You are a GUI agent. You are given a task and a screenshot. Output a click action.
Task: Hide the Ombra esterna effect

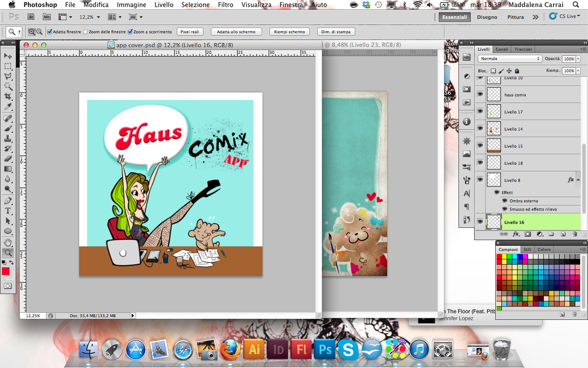(x=505, y=201)
